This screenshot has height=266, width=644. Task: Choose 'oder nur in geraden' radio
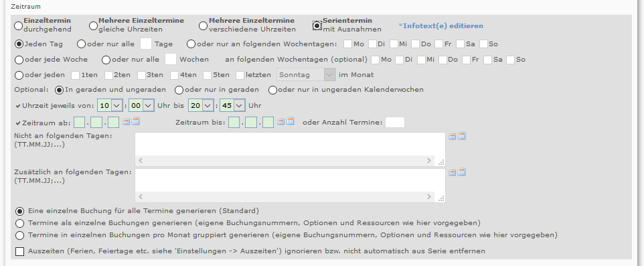point(179,90)
